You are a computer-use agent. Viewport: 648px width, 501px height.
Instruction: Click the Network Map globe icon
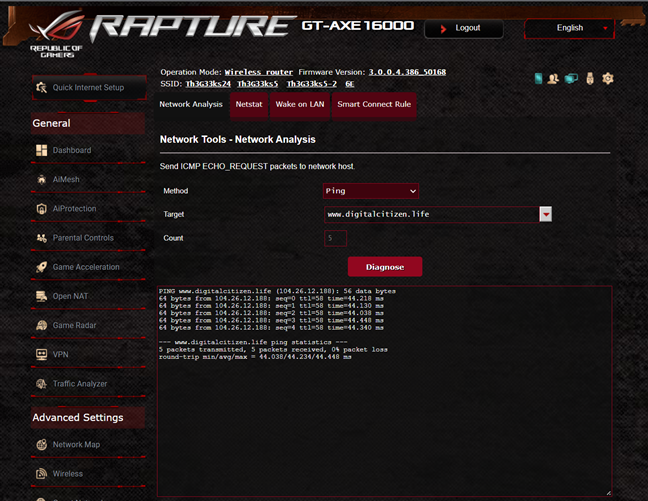pyautogui.click(x=41, y=445)
